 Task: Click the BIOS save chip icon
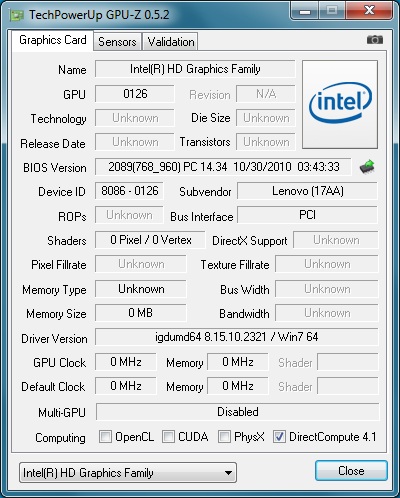coord(367,167)
